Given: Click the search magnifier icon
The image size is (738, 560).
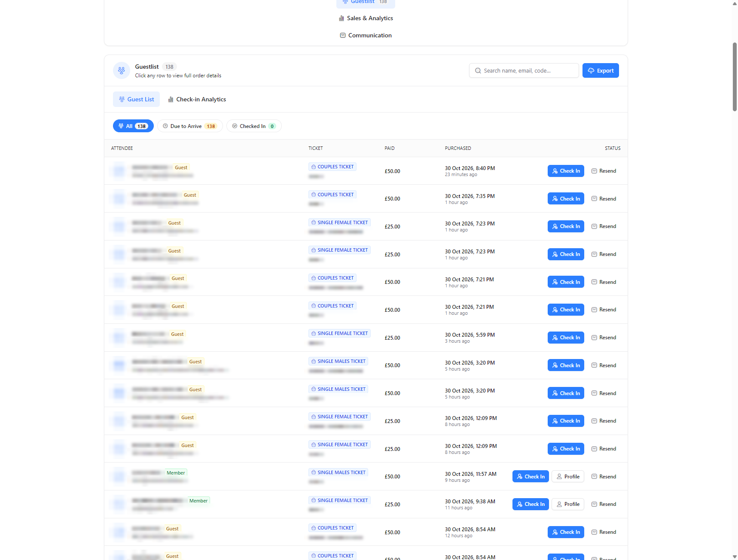Looking at the screenshot, I should 478,70.
